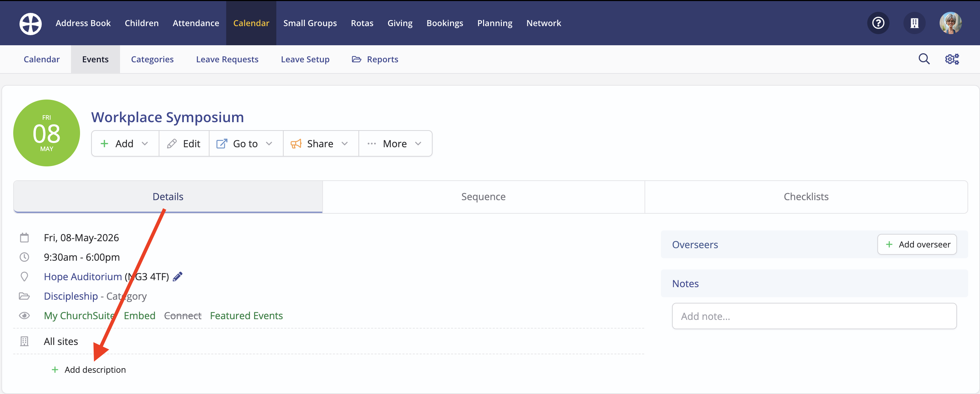Open the Categories sub-tab
Screen dimensions: 980x394
coord(152,59)
